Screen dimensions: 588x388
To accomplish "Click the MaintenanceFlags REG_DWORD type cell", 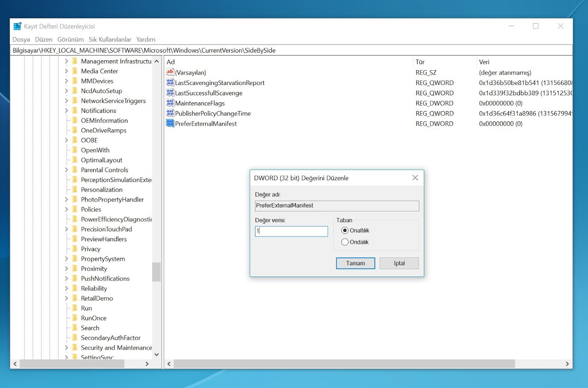I will 434,103.
